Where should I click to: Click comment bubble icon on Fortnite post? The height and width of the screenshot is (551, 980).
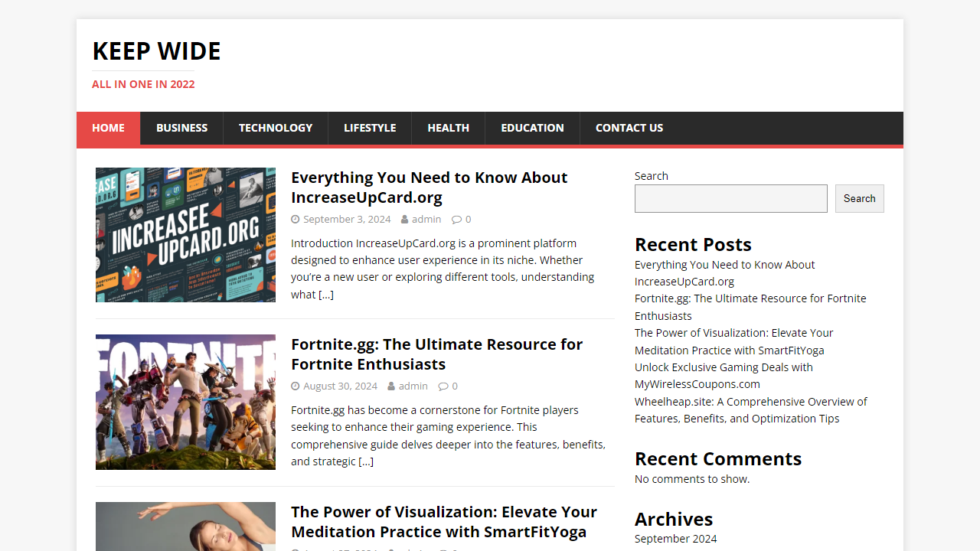pos(443,386)
